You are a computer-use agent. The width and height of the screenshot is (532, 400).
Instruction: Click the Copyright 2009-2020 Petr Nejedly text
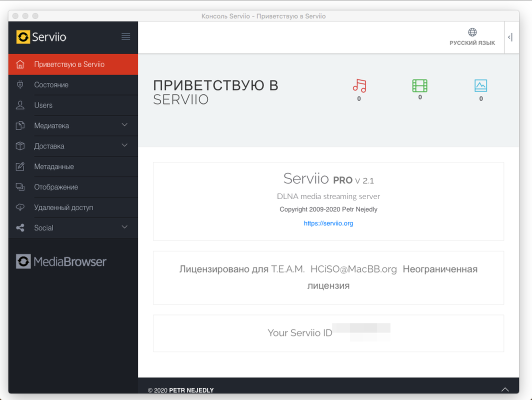coord(328,209)
